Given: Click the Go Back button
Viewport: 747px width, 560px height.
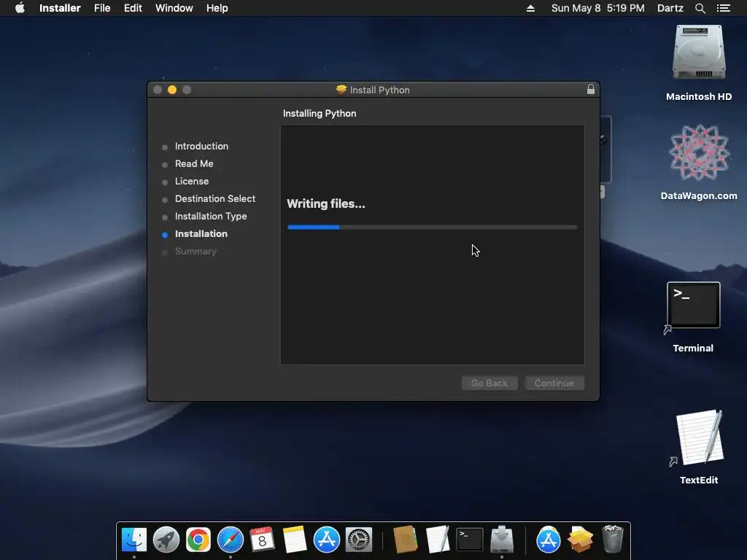Looking at the screenshot, I should click(489, 384).
